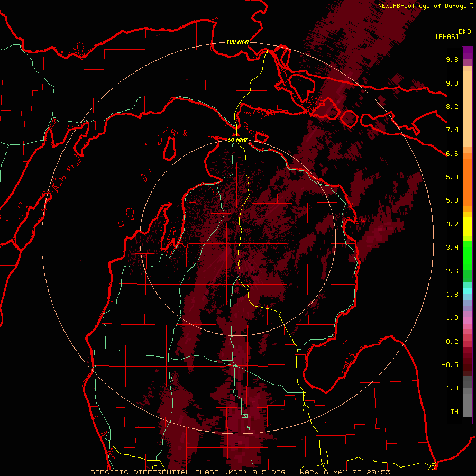This screenshot has width=476, height=476.
Task: Select the 2.6 value on the legend
Action: (x=452, y=271)
